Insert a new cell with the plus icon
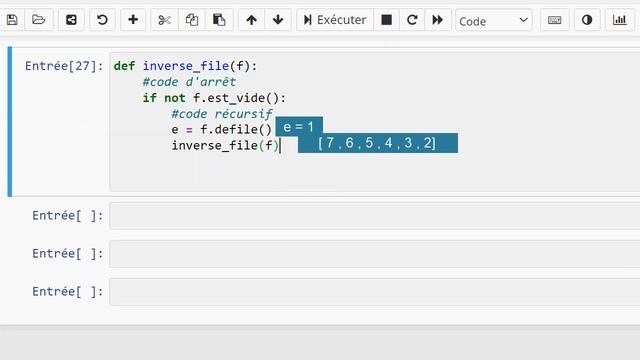 133,20
